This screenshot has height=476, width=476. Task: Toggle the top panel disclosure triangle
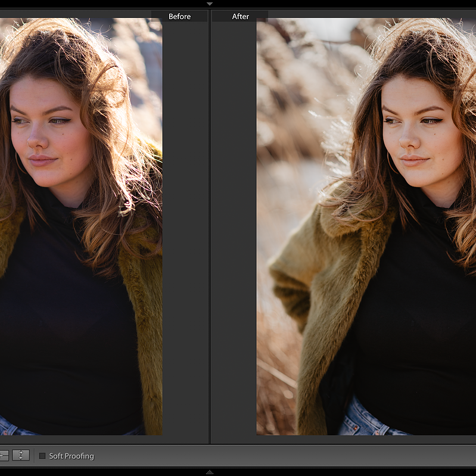(x=210, y=4)
